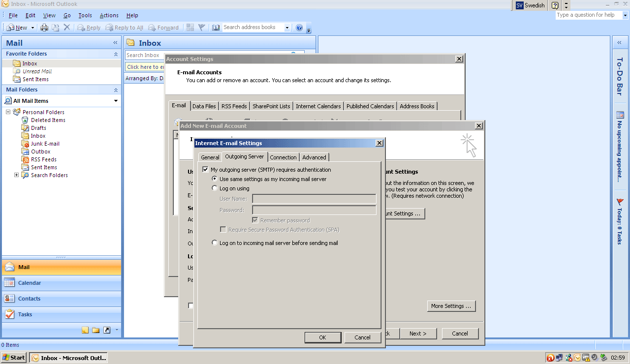Collapse the Favorite Folders section

tap(116, 54)
